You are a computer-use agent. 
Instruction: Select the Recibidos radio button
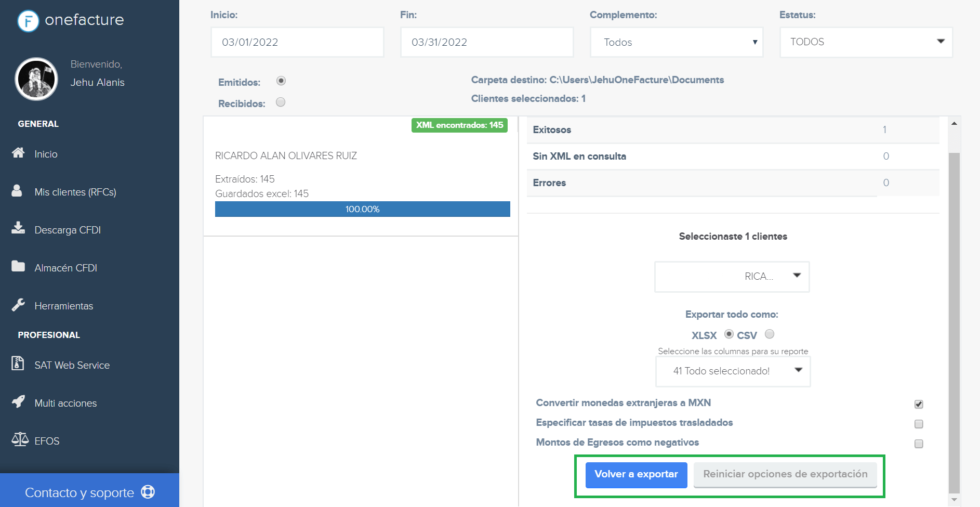[x=281, y=102]
